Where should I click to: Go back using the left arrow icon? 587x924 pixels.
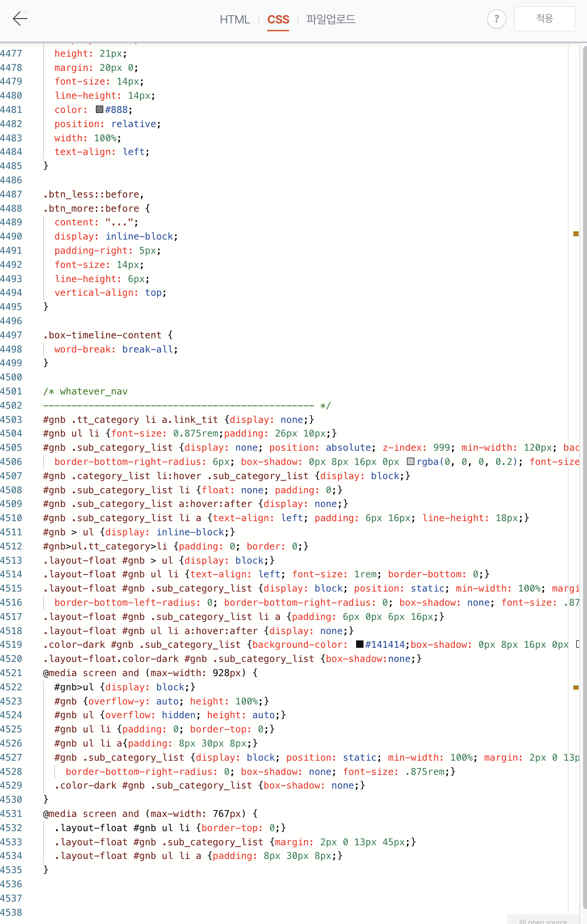click(x=20, y=19)
